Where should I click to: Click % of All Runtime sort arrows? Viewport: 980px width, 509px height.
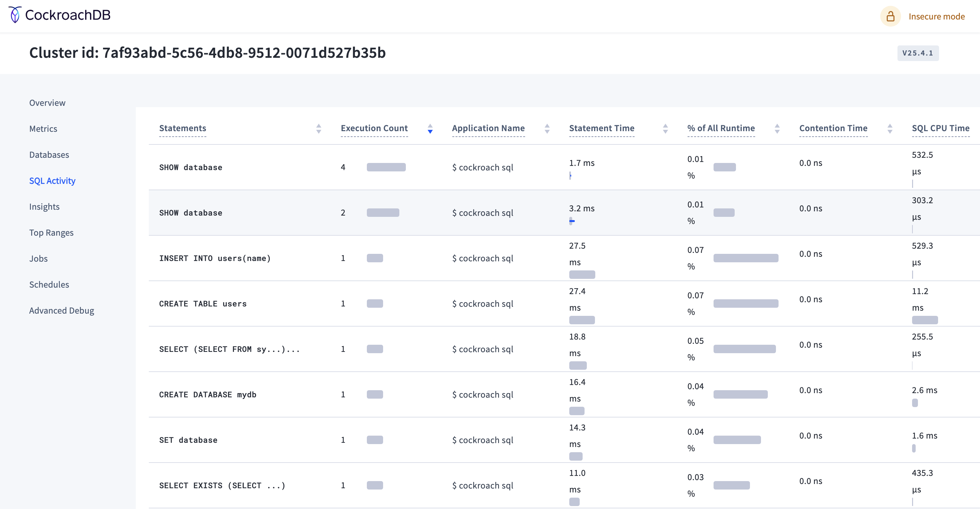[777, 129]
